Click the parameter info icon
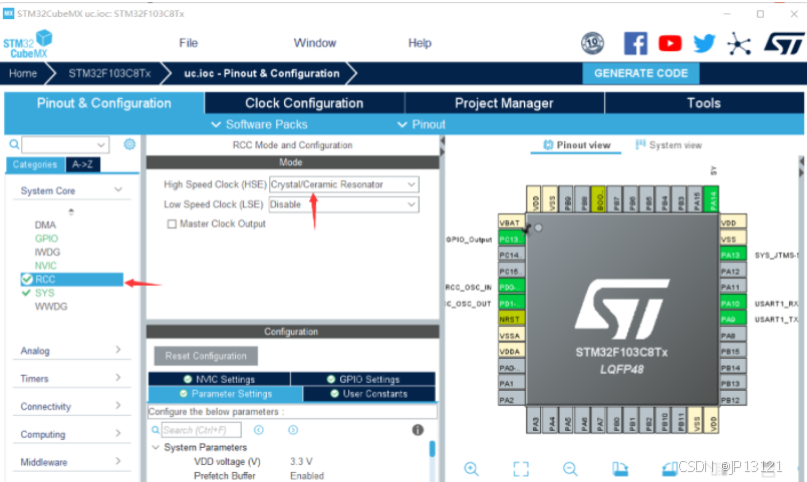The height and width of the screenshot is (482, 807). pyautogui.click(x=417, y=430)
